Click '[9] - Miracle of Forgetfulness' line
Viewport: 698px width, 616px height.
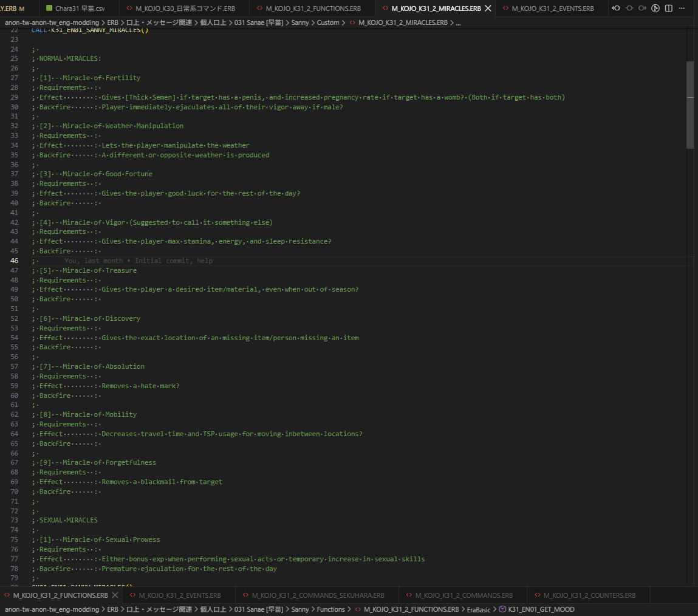94,462
